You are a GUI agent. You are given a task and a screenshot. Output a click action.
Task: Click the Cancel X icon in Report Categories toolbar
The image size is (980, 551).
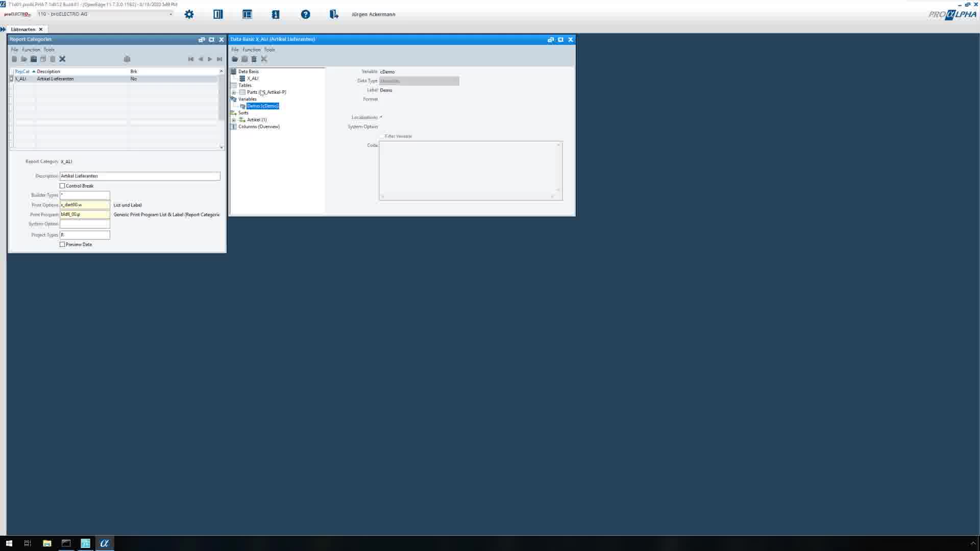pos(62,59)
